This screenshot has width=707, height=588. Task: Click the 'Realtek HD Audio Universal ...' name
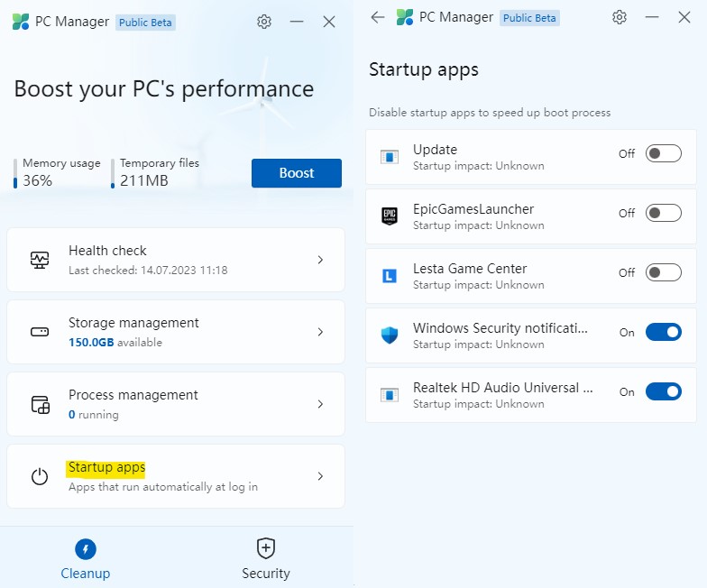[503, 388]
